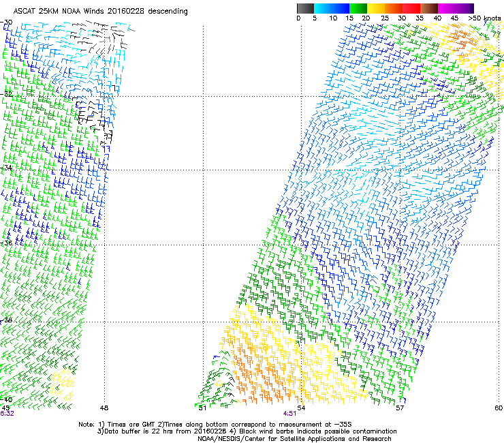This screenshot has height=443, width=504.
Task: Click the 54 longitude label
Action: [301, 408]
